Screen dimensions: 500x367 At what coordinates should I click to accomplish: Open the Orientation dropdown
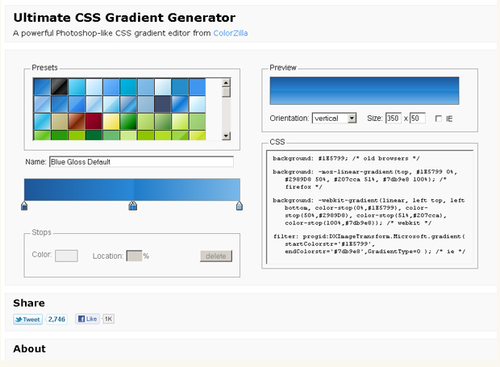(334, 118)
